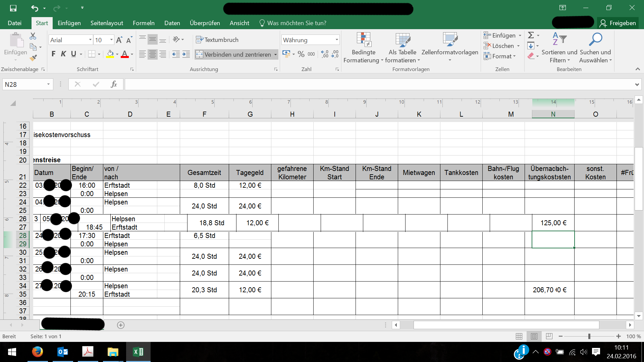Expand the N28 Name Box dropdown
The width and height of the screenshot is (644, 362).
tap(48, 84)
